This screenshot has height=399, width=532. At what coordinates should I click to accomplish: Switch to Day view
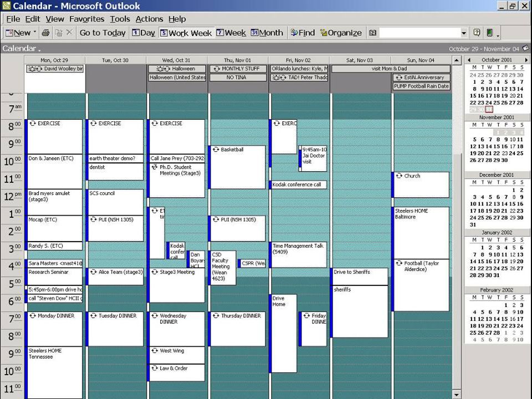click(x=144, y=33)
